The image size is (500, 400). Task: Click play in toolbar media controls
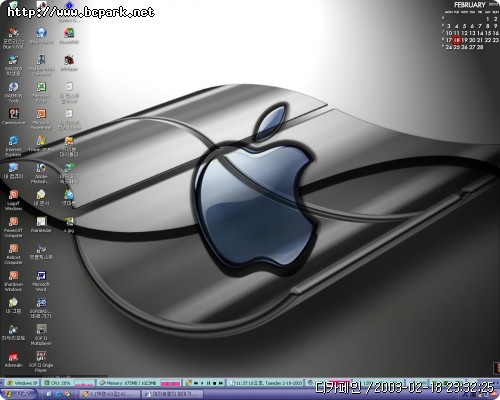pos(202,383)
